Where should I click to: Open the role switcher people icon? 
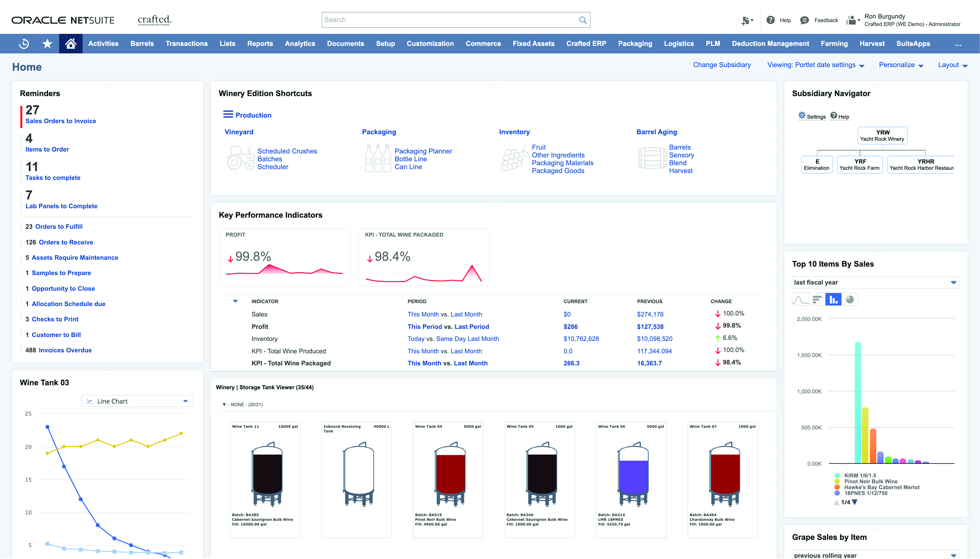853,20
